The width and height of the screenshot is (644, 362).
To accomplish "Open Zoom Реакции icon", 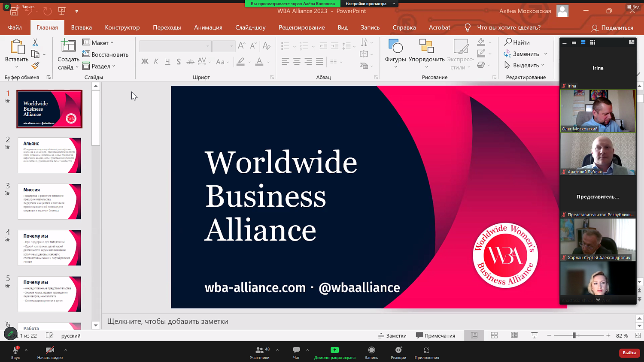I will point(398,350).
